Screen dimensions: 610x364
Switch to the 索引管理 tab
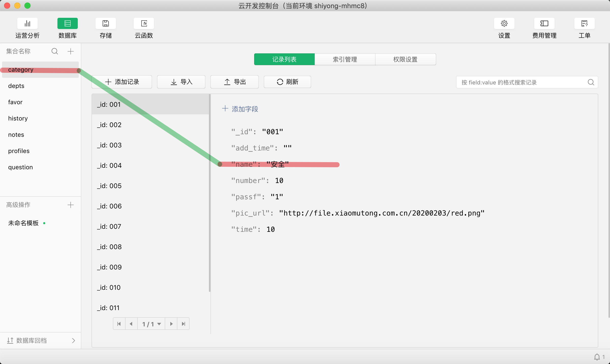[x=345, y=59]
